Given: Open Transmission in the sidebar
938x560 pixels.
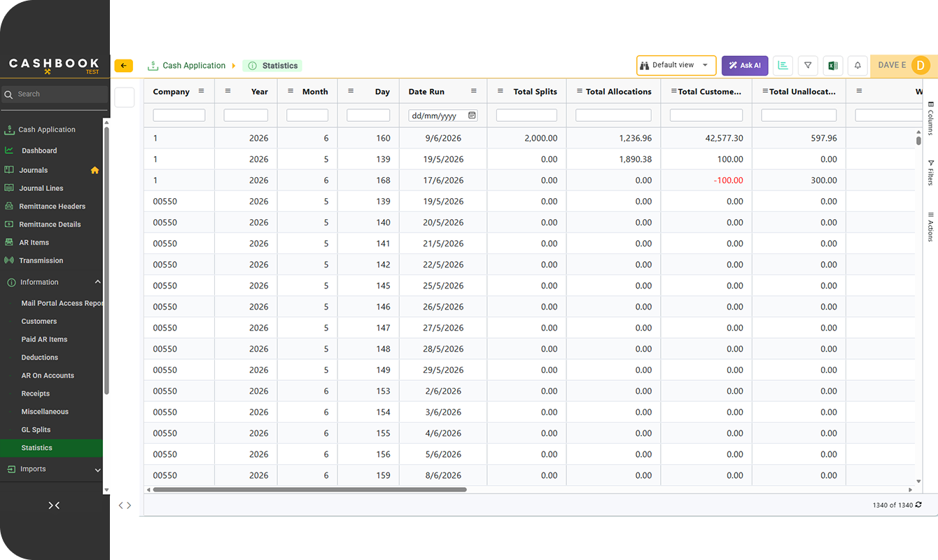Looking at the screenshot, I should click(41, 260).
